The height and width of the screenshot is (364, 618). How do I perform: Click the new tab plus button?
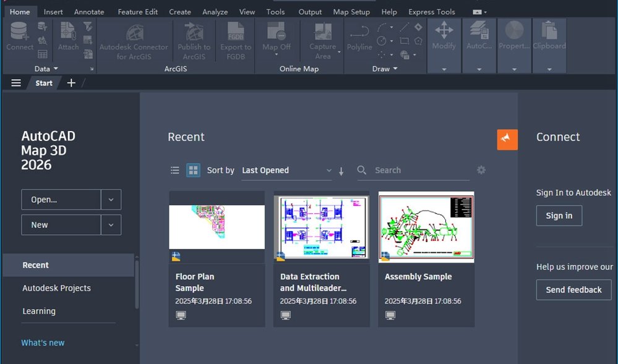[x=71, y=83]
